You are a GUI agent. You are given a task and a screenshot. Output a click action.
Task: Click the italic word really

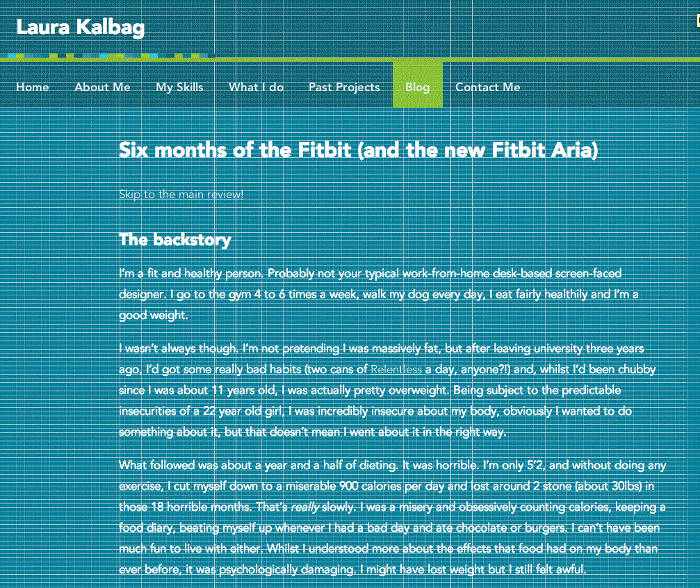click(305, 507)
